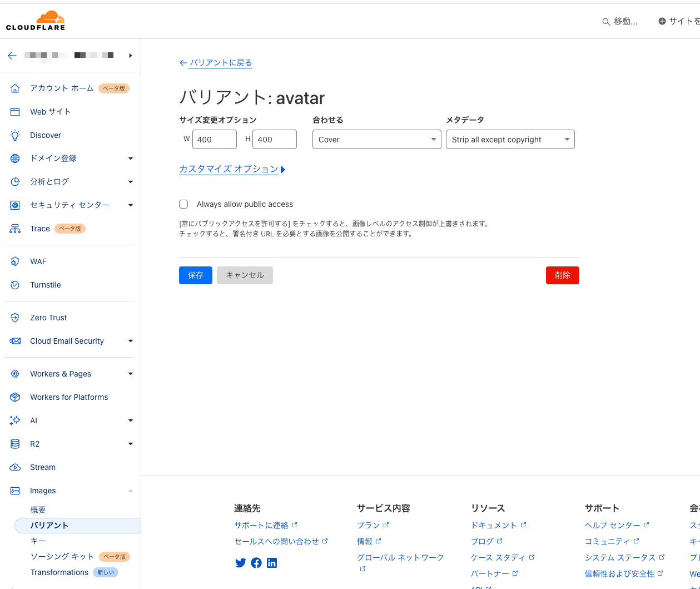The width and height of the screenshot is (700, 589).
Task: Open グローバル ネットワーク footer link
Action: click(400, 557)
